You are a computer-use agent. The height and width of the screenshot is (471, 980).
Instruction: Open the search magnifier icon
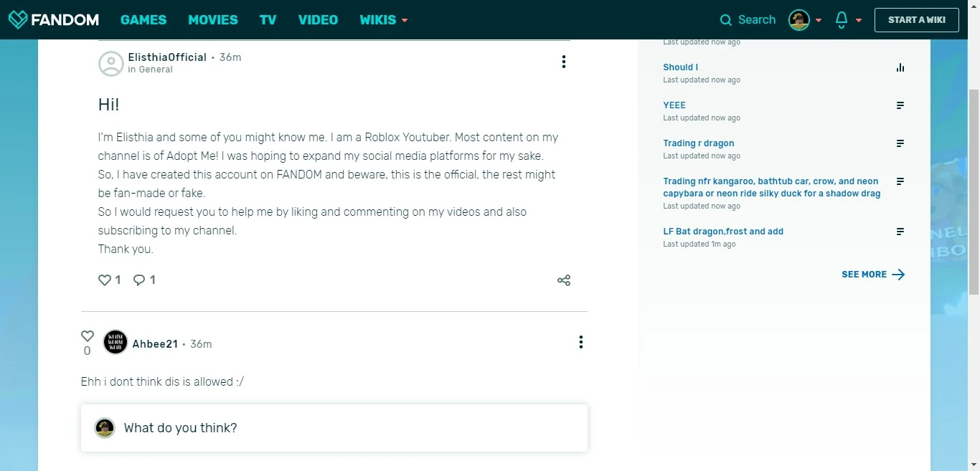click(x=726, y=20)
